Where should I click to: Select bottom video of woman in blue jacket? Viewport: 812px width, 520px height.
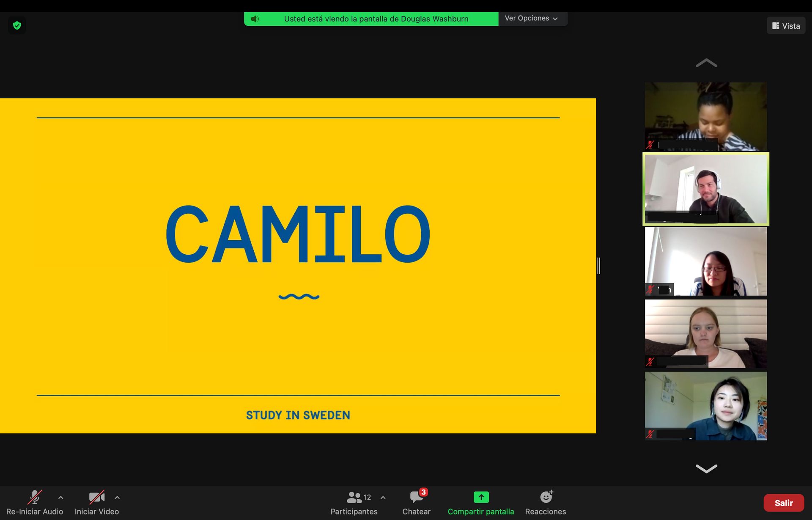point(705,406)
